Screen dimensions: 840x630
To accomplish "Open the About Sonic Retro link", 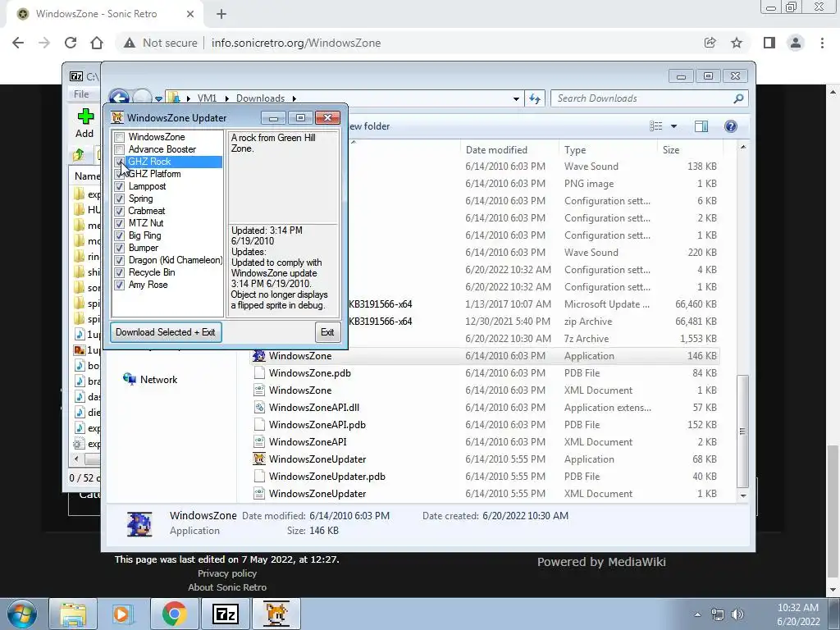I will coord(227,587).
